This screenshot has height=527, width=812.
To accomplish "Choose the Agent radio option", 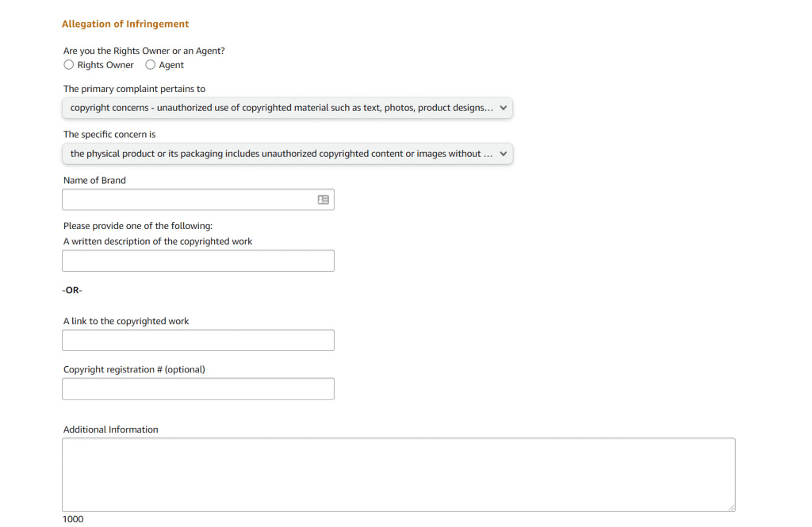I will pos(151,65).
